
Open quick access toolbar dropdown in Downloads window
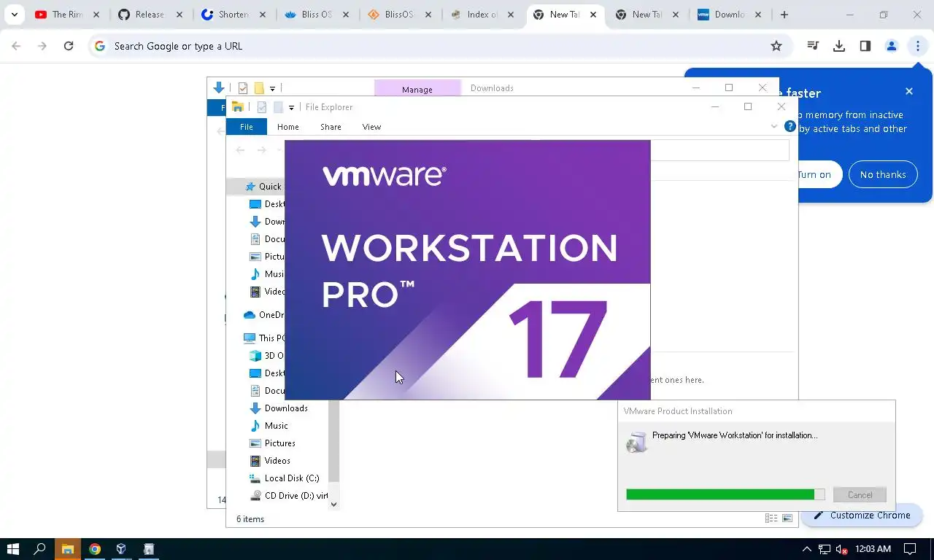tap(272, 89)
